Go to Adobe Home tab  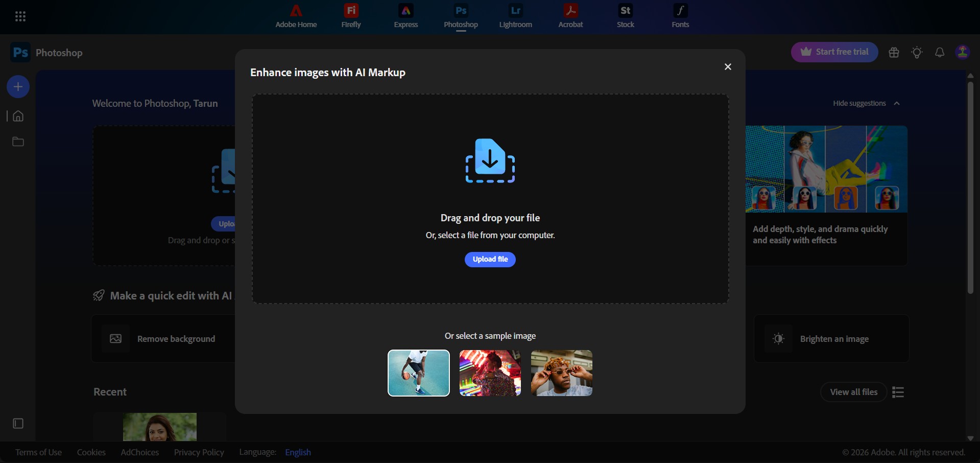click(296, 16)
